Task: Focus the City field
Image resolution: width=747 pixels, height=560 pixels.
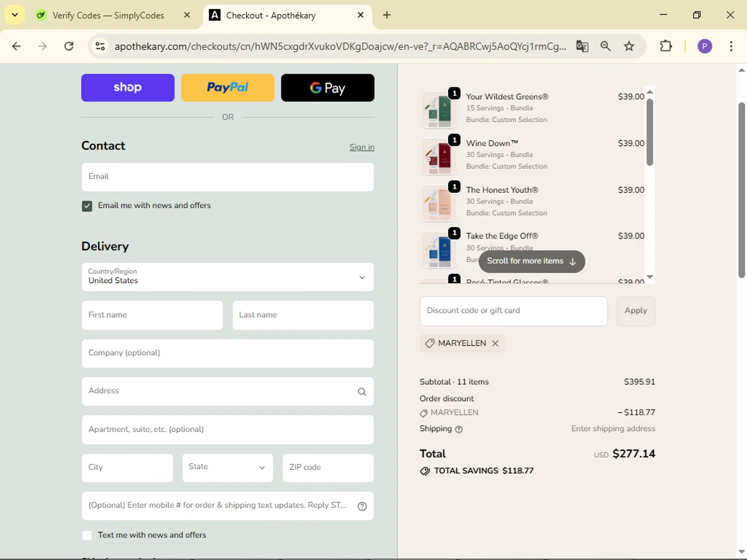Action: coord(127,467)
